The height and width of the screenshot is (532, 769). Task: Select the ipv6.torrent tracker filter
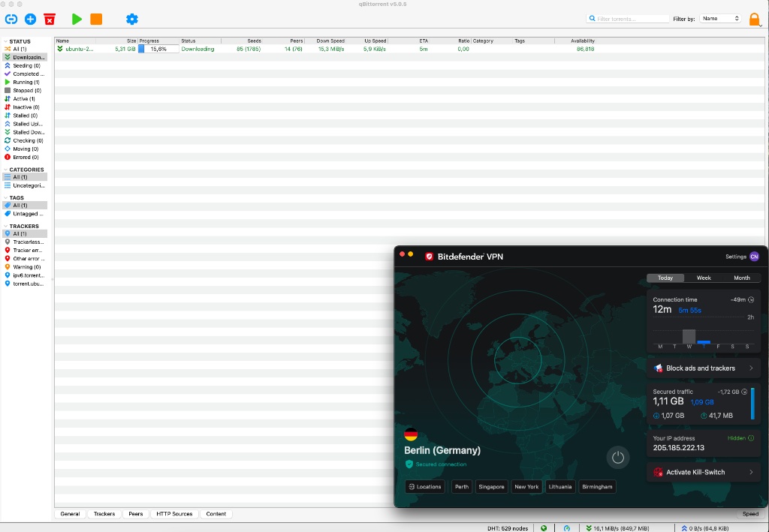tap(25, 275)
